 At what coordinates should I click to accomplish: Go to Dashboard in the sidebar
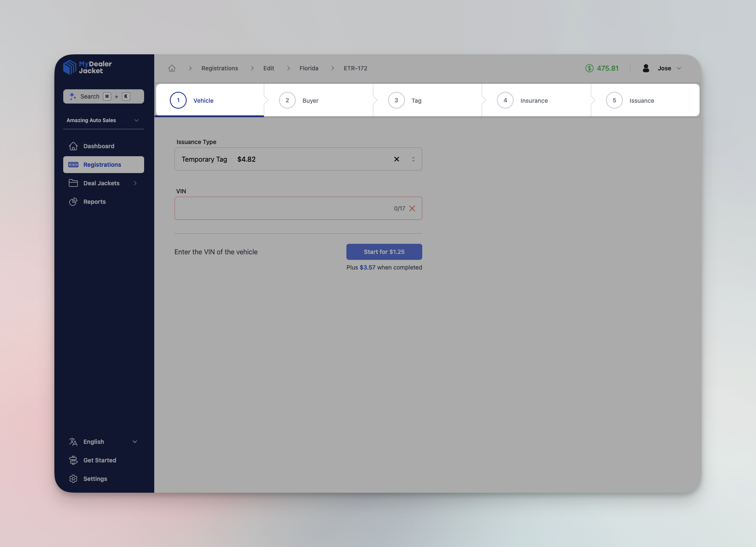[x=99, y=146]
